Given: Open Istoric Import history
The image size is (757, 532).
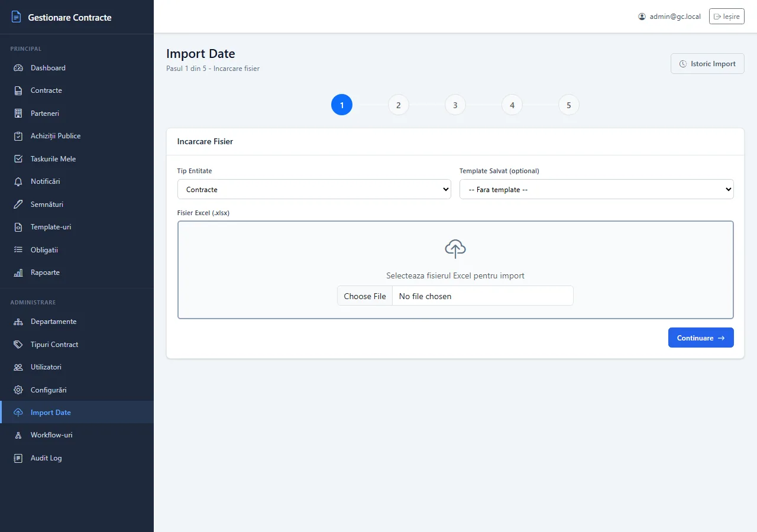Looking at the screenshot, I should pos(707,64).
